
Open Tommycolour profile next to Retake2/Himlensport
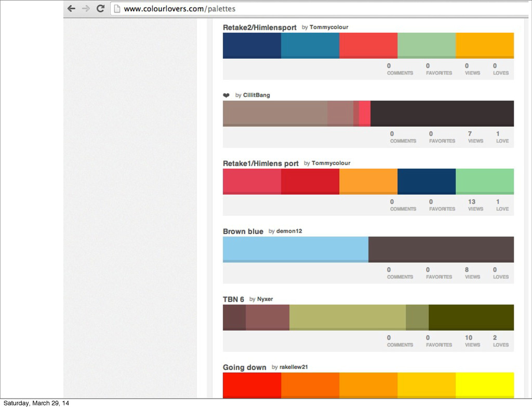(x=329, y=27)
